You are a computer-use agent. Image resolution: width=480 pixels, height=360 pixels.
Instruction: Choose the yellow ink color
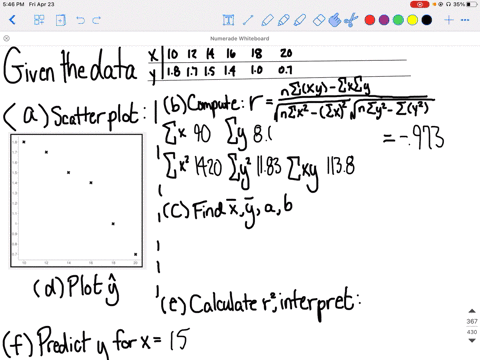pos(412,20)
